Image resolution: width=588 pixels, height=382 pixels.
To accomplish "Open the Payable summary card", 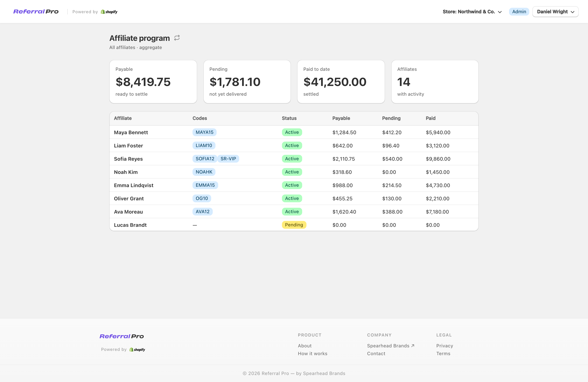I will tap(153, 81).
